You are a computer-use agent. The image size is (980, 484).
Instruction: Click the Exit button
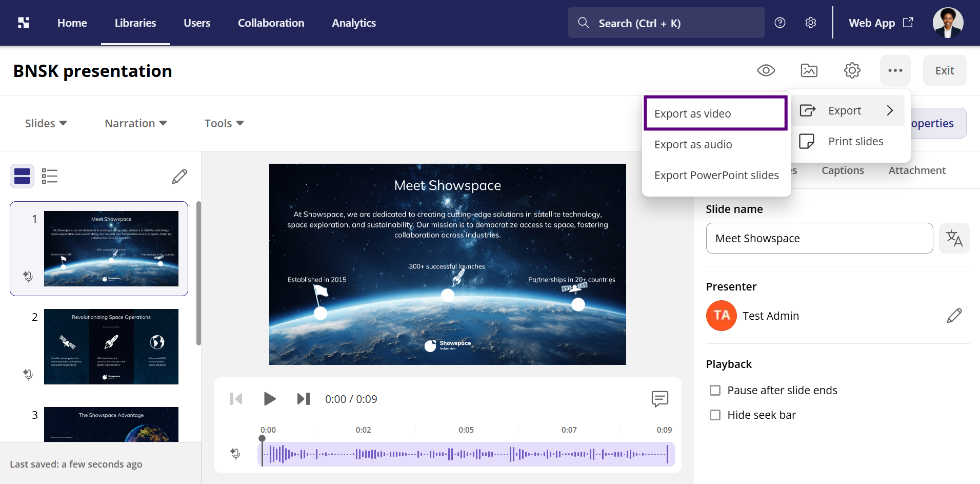(x=945, y=70)
